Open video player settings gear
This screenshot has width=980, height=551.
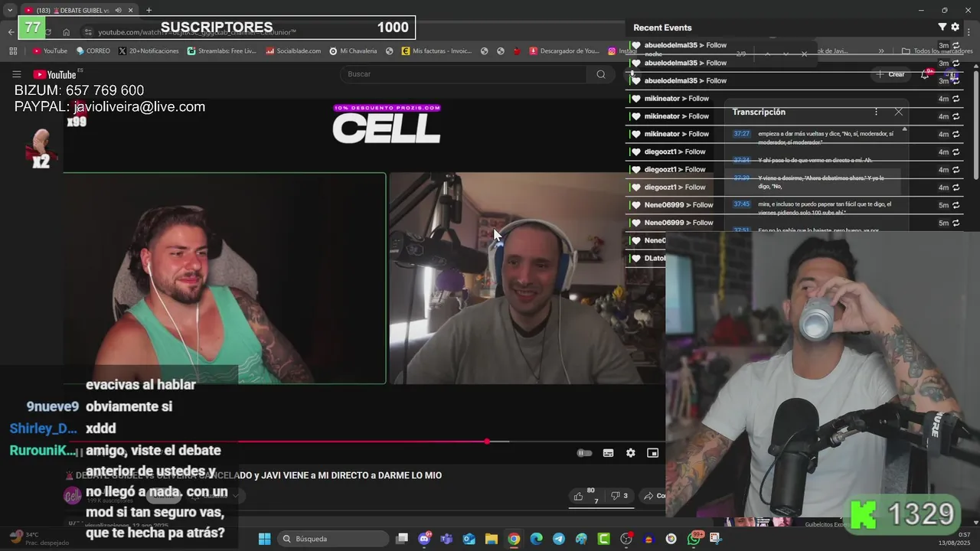tap(630, 453)
